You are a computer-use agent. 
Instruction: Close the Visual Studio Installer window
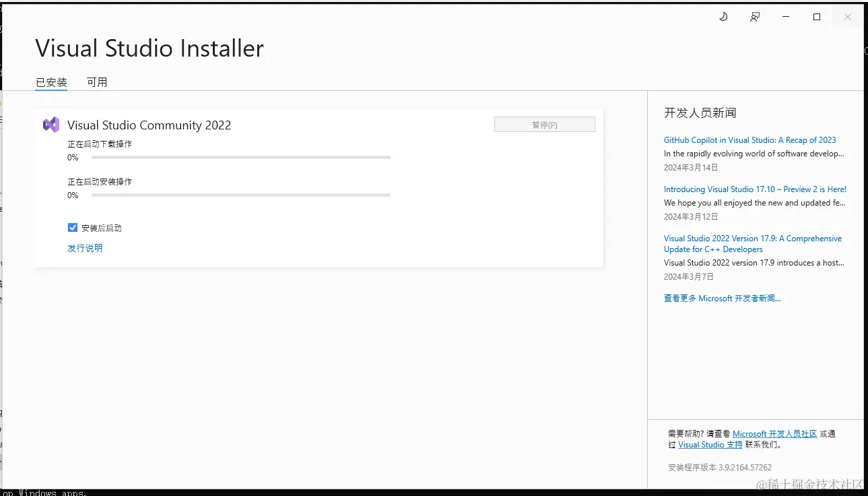848,17
